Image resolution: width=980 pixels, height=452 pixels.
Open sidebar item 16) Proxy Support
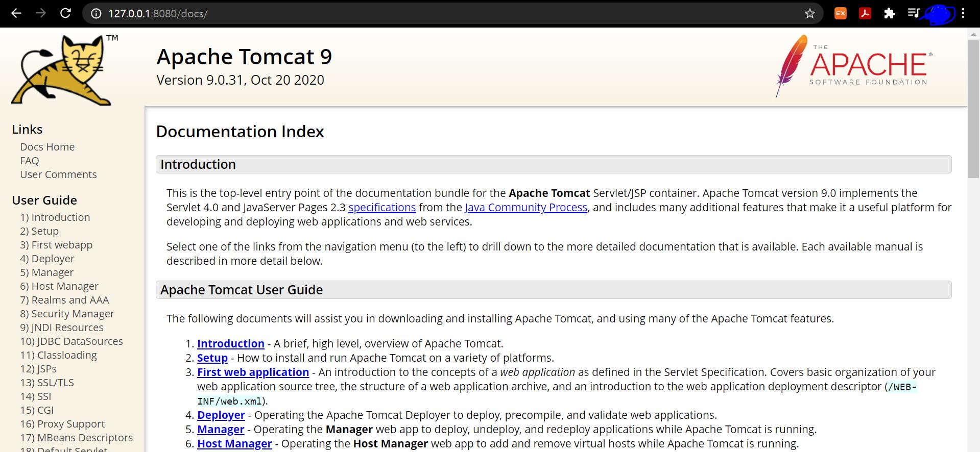62,424
